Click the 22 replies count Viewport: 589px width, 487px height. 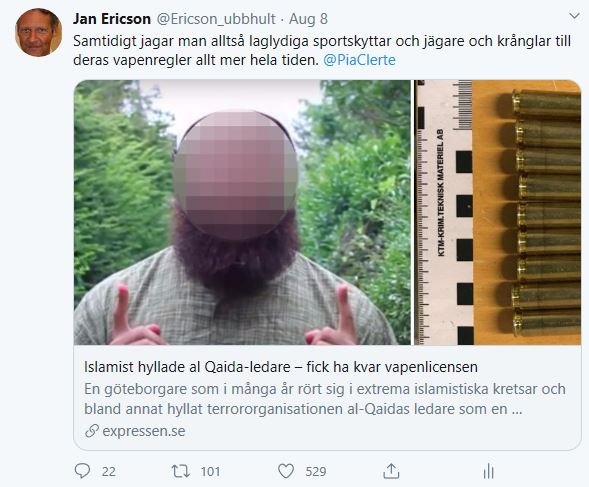click(109, 471)
